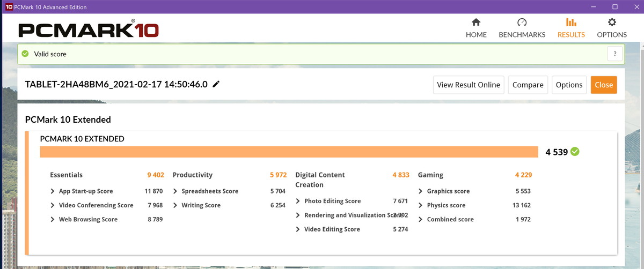Click the Gaming group heading
The width and height of the screenshot is (644, 269).
click(431, 175)
